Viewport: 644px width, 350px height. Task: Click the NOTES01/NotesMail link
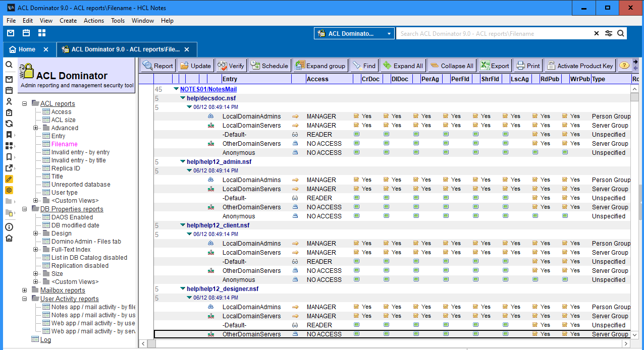click(208, 89)
